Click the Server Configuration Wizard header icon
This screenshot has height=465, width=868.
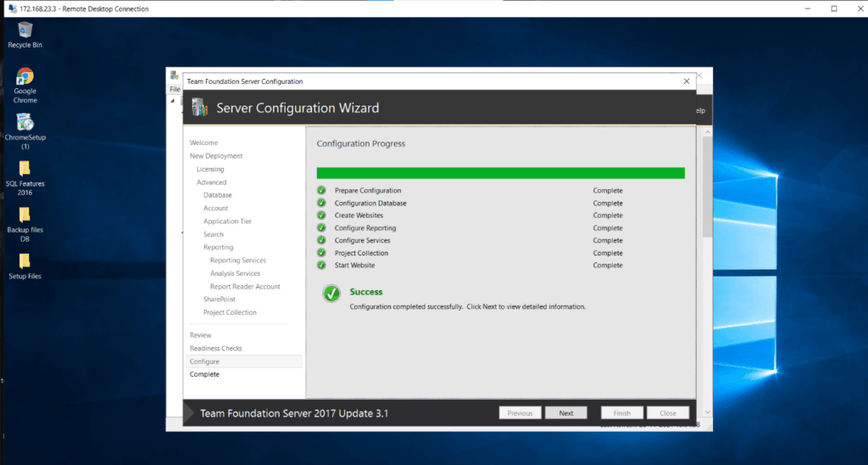(200, 108)
